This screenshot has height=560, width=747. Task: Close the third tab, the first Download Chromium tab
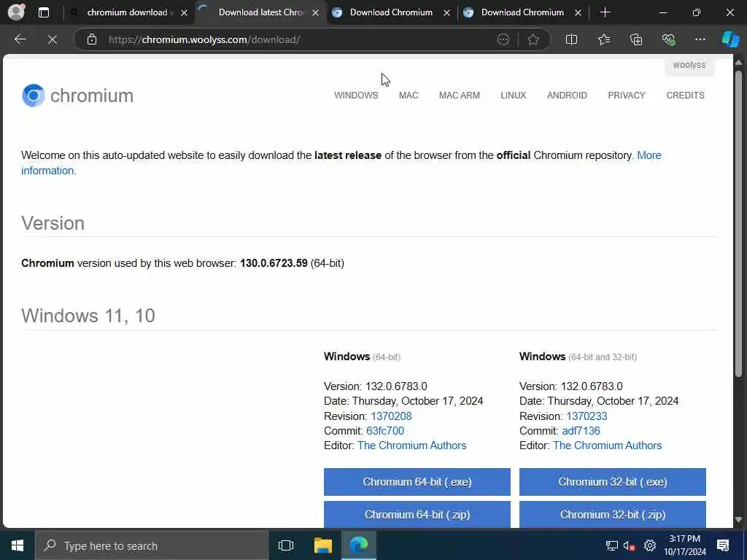[x=446, y=13]
